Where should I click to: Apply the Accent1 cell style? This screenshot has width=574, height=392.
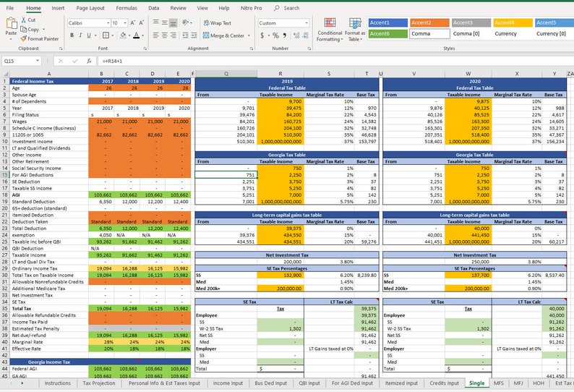pyautogui.click(x=387, y=22)
